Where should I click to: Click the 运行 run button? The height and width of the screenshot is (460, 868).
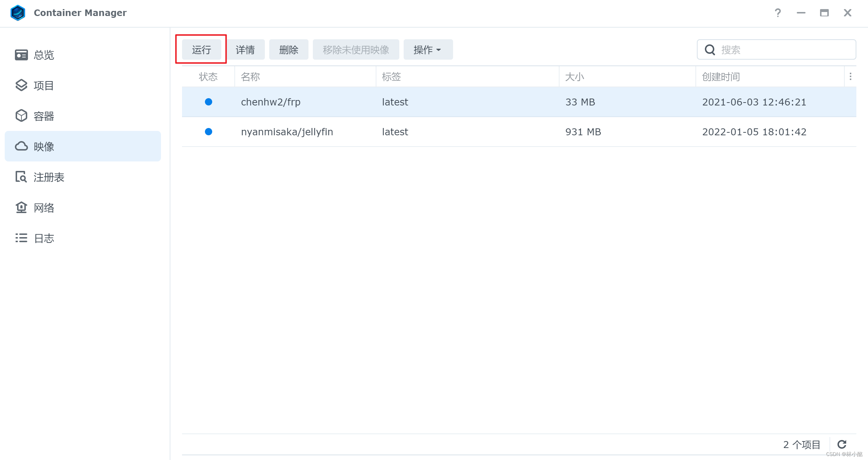click(202, 49)
